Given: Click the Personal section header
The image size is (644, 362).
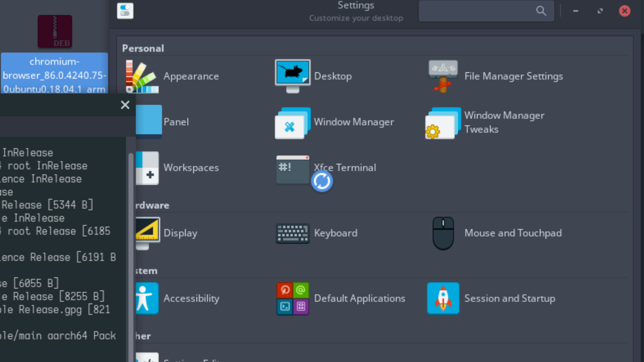Looking at the screenshot, I should point(143,48).
